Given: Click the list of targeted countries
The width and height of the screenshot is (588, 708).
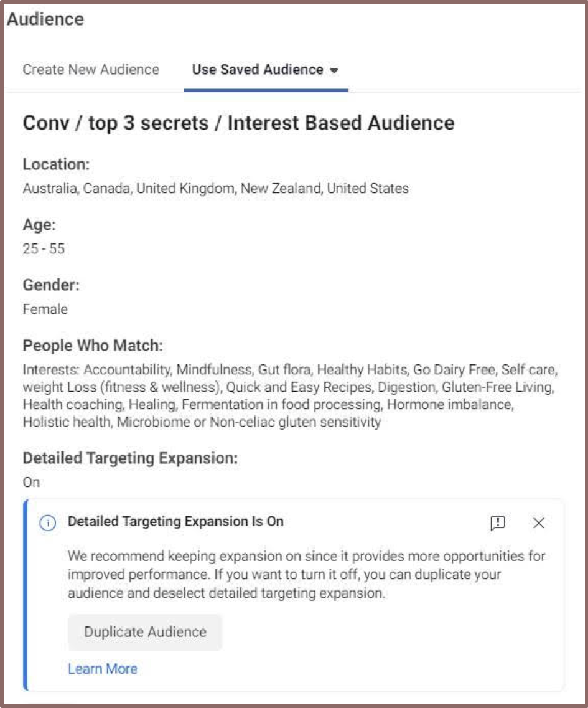Looking at the screenshot, I should coord(216,188).
